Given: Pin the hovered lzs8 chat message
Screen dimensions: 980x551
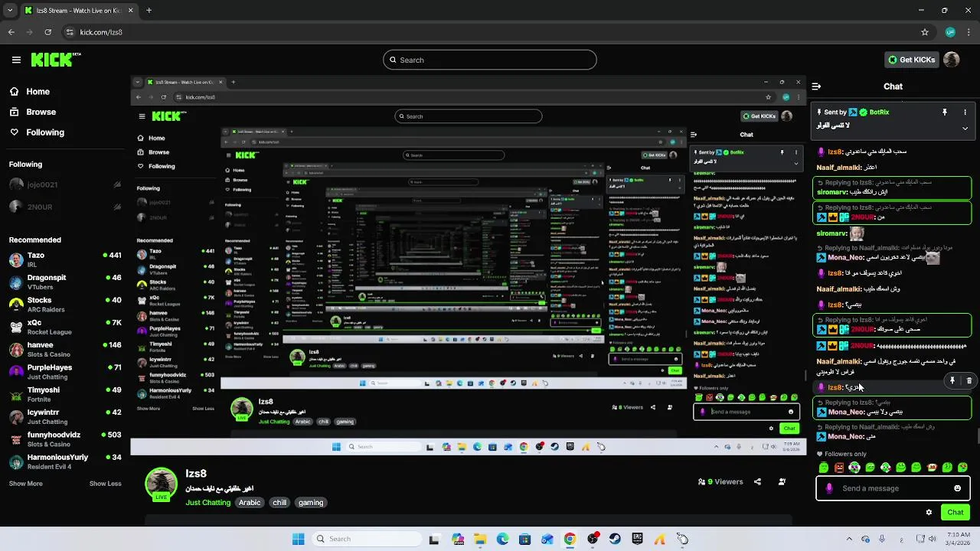Looking at the screenshot, I should click(x=952, y=380).
